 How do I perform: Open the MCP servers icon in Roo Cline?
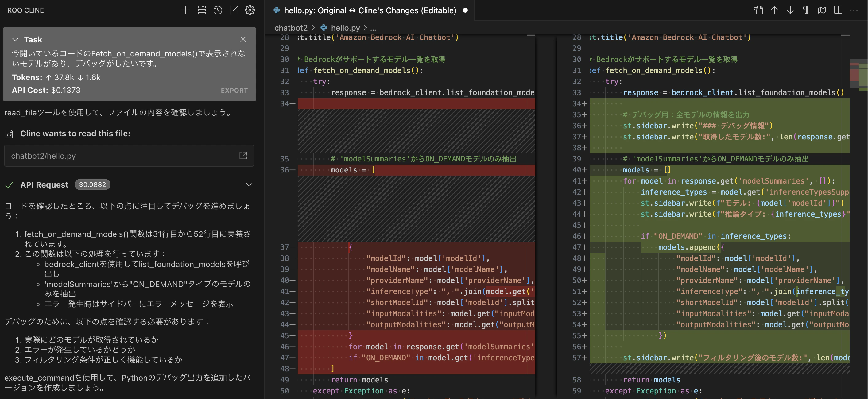pos(201,10)
